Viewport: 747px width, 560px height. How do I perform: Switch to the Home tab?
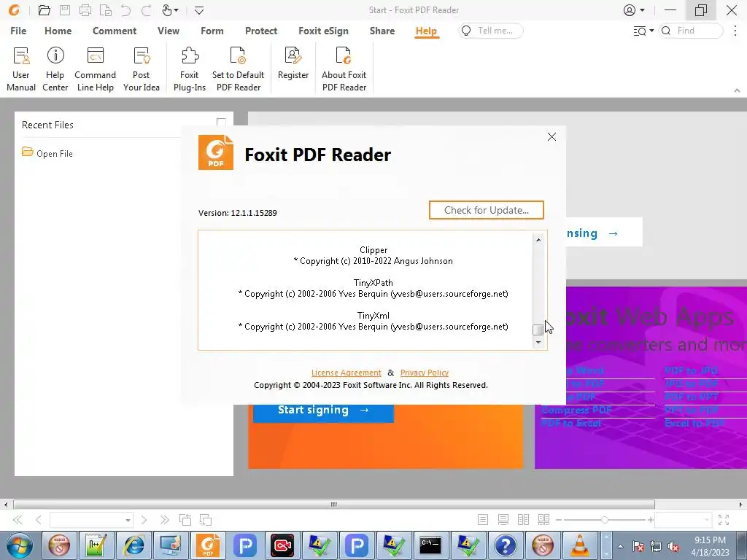click(58, 31)
